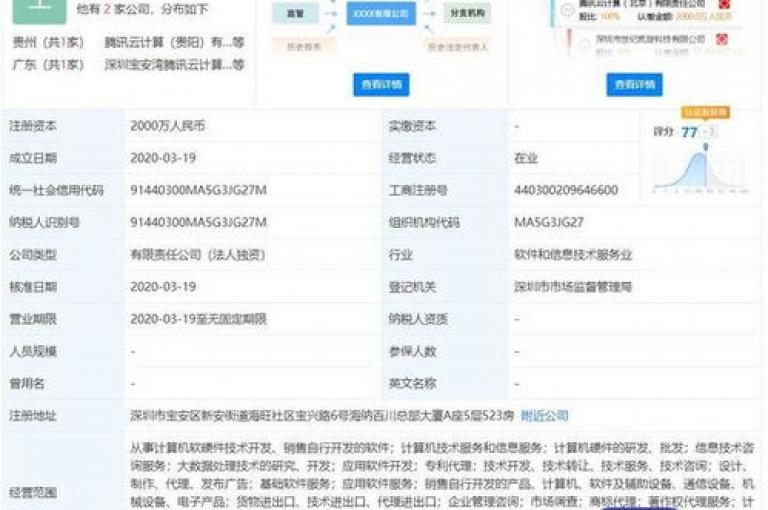This screenshot has width=768, height=510.
Task: Click the 注册地址 label cell
Action: [x=63, y=416]
